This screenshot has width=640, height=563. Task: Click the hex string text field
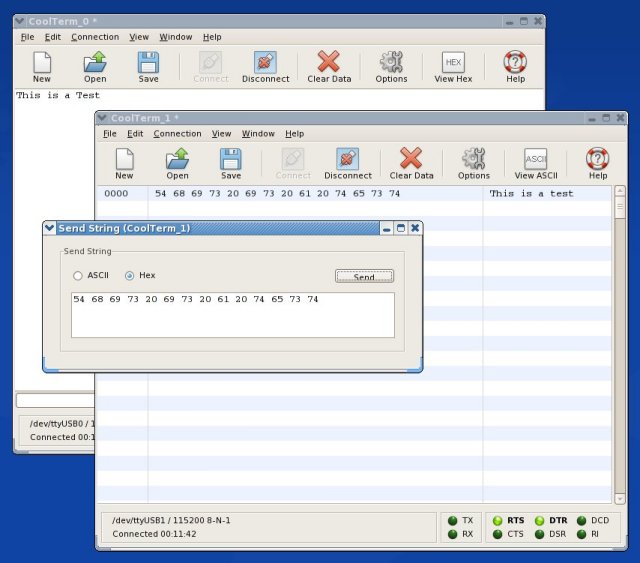click(233, 315)
